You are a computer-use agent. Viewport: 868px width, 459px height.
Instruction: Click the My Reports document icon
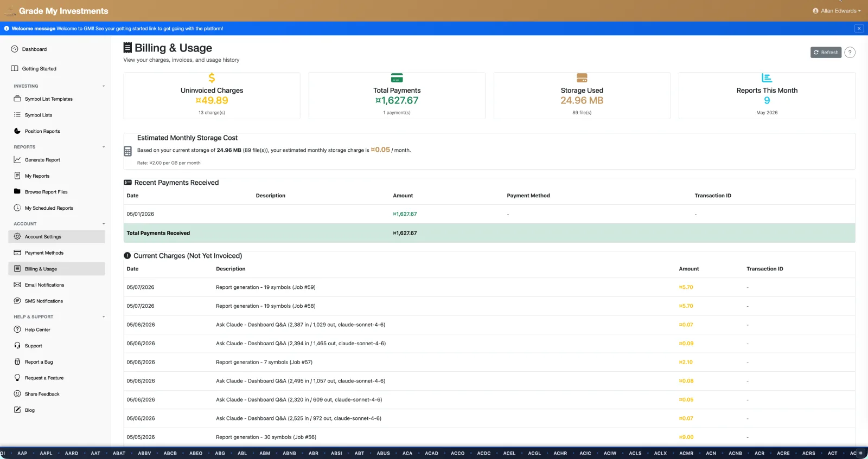click(17, 176)
